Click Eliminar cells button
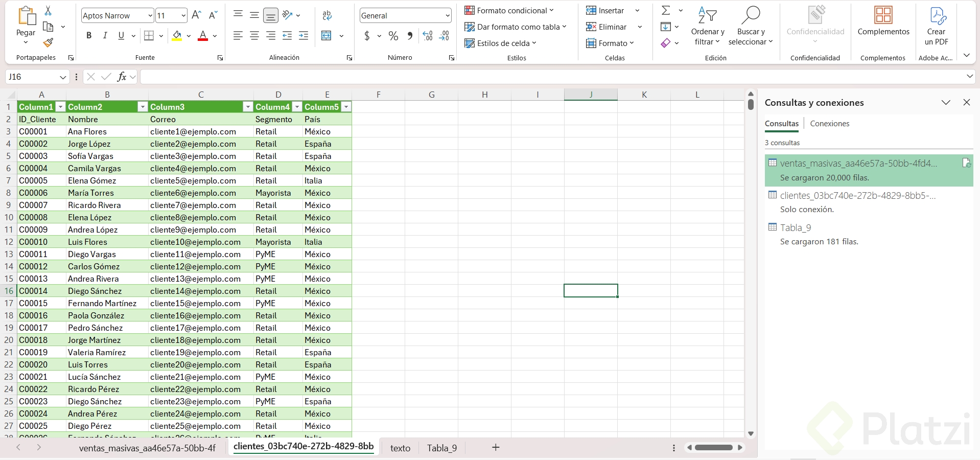The width and height of the screenshot is (980, 460). (606, 27)
